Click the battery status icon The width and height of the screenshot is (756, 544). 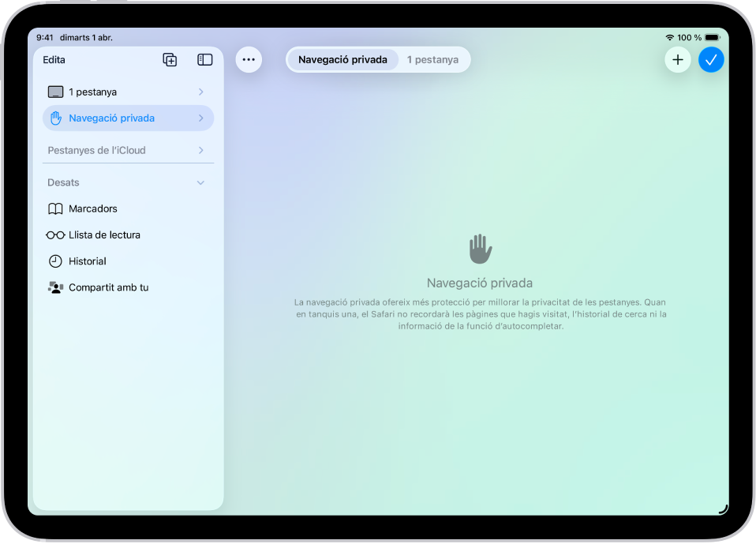(x=712, y=38)
